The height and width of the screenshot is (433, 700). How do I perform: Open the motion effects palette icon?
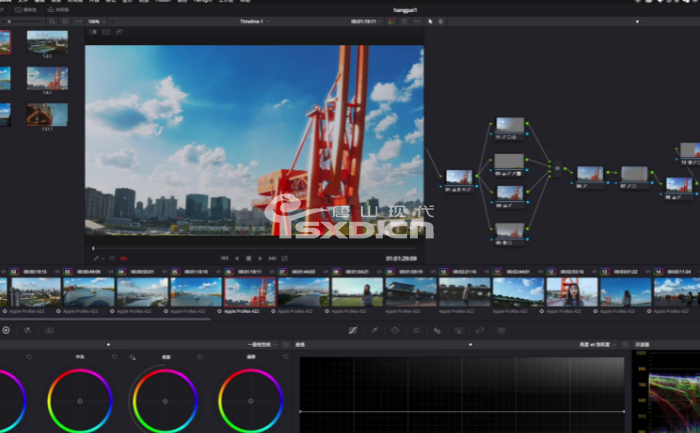point(49,330)
